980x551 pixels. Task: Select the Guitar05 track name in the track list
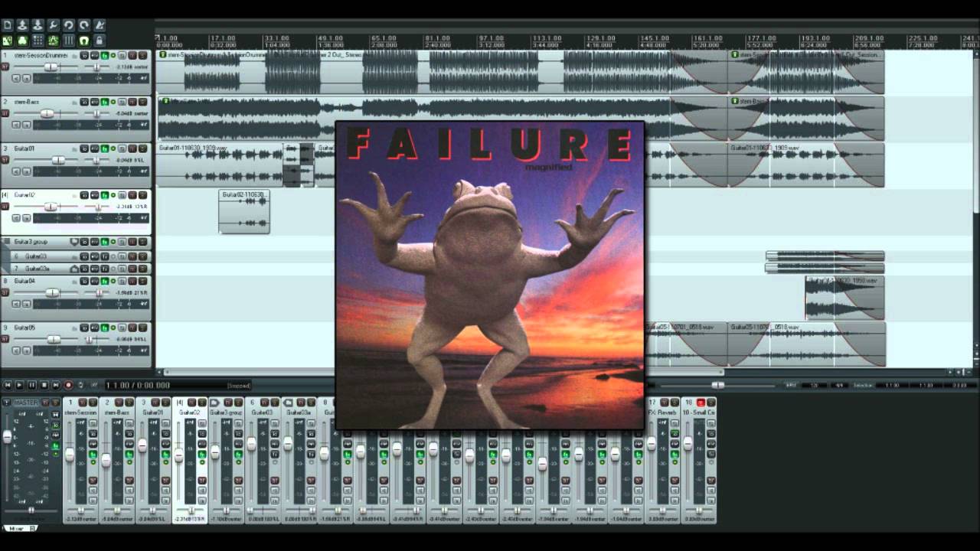click(x=24, y=328)
